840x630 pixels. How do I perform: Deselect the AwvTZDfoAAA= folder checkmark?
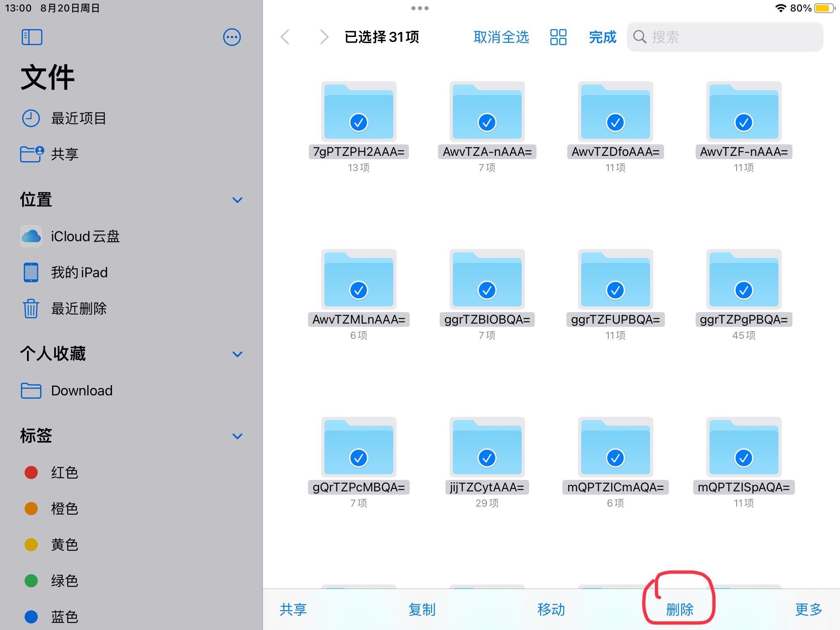(616, 122)
